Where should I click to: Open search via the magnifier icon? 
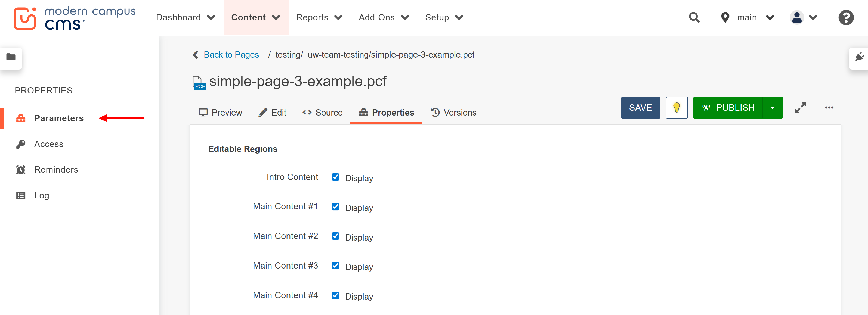[694, 17]
